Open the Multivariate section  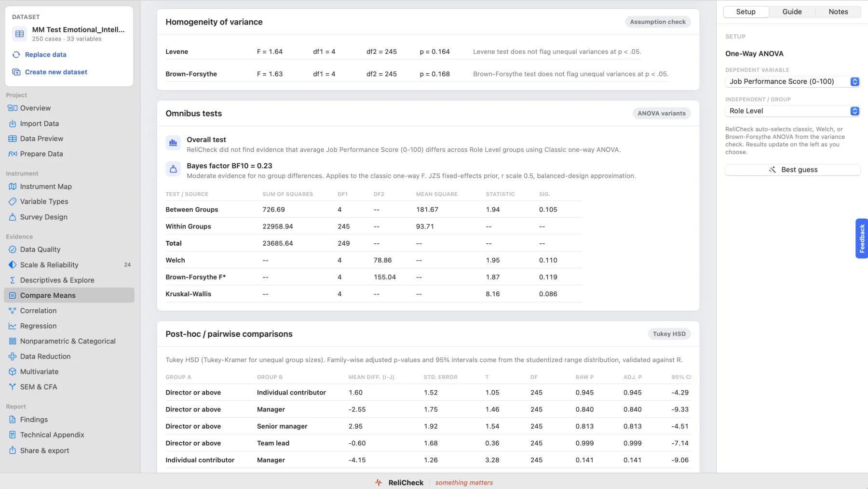(69, 371)
